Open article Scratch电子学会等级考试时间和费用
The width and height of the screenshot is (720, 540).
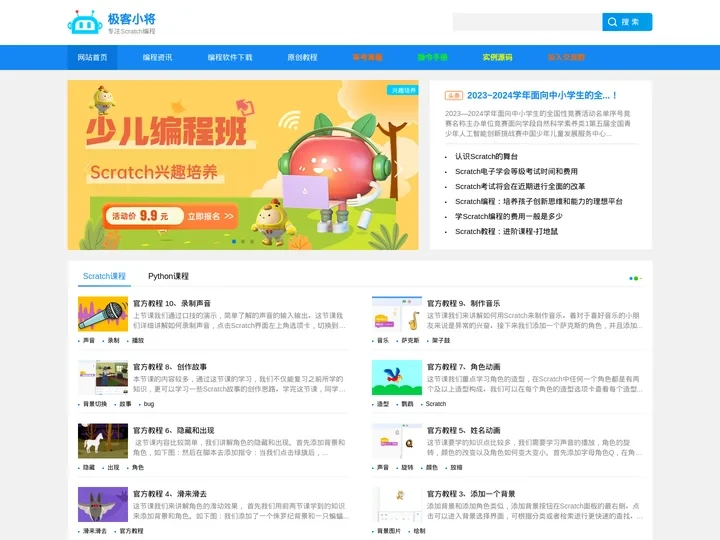click(x=516, y=171)
